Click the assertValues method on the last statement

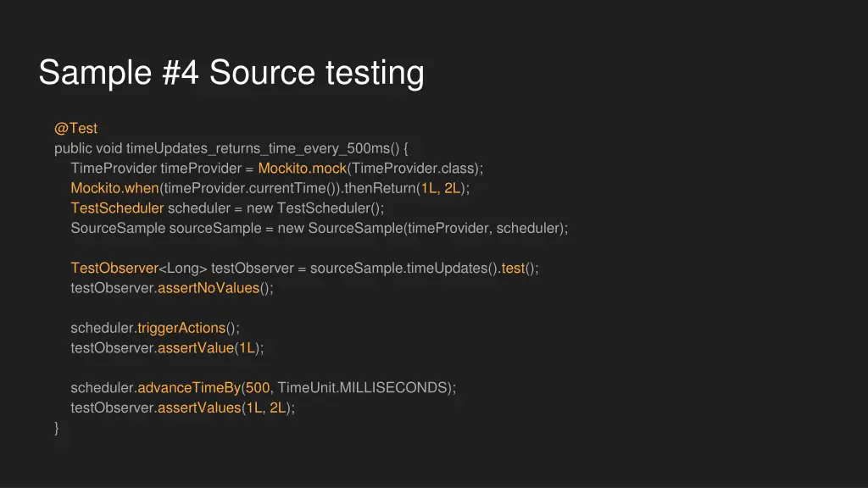[x=199, y=408]
